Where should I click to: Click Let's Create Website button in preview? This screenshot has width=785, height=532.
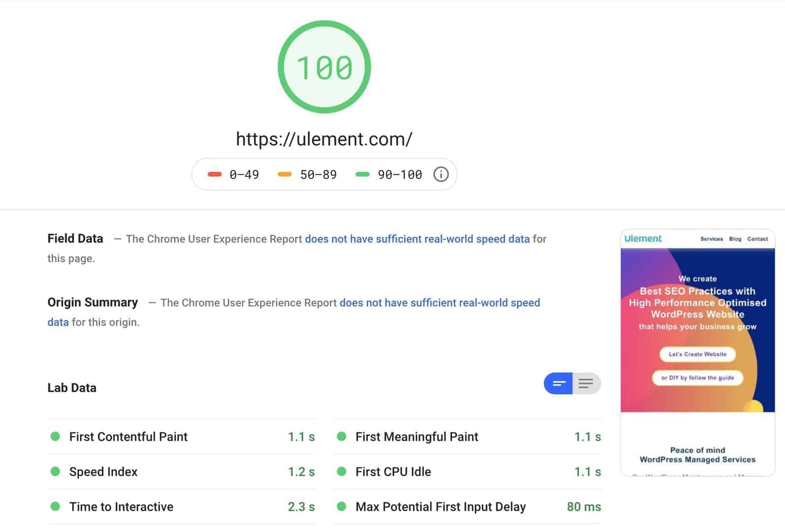point(697,354)
